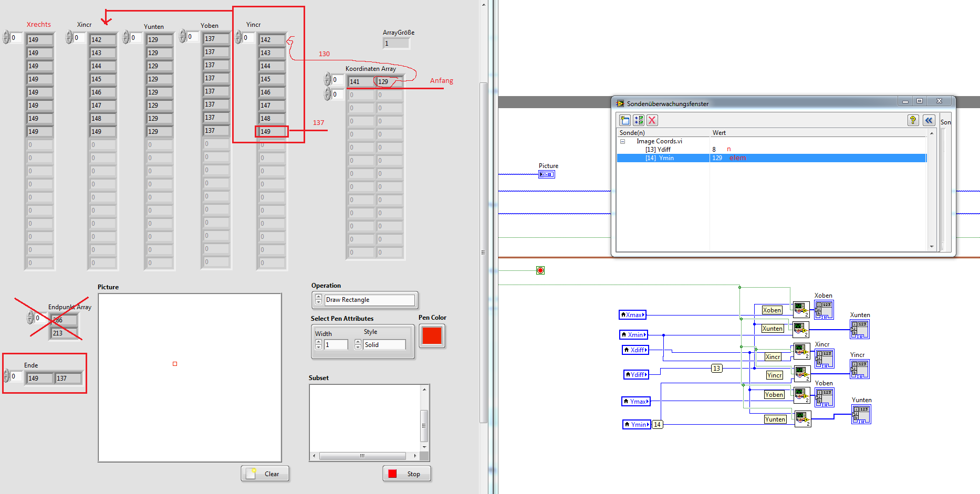Click the Operation ring stepper arrows

click(318, 300)
